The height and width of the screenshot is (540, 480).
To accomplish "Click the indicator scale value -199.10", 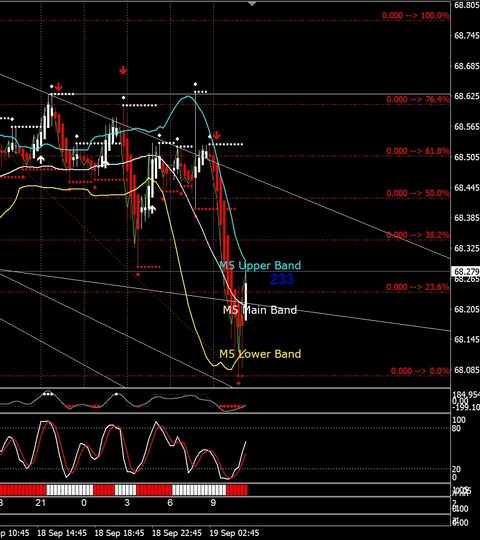I will tap(466, 408).
